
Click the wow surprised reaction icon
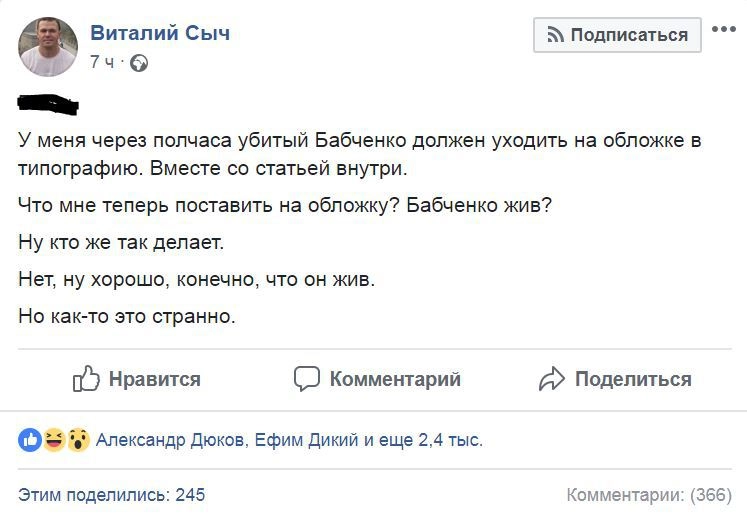[78, 439]
